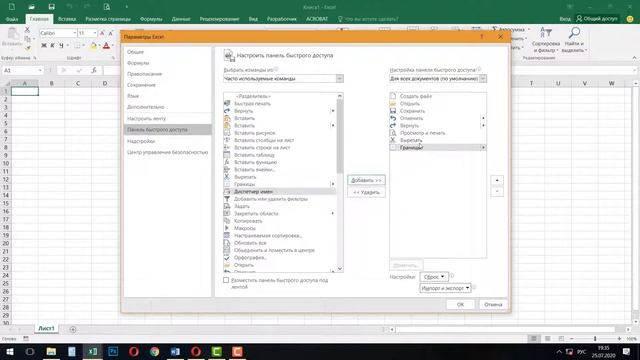Click the Save disk icon in the Excel title bar
640x360 pixels.
tap(51, 7)
